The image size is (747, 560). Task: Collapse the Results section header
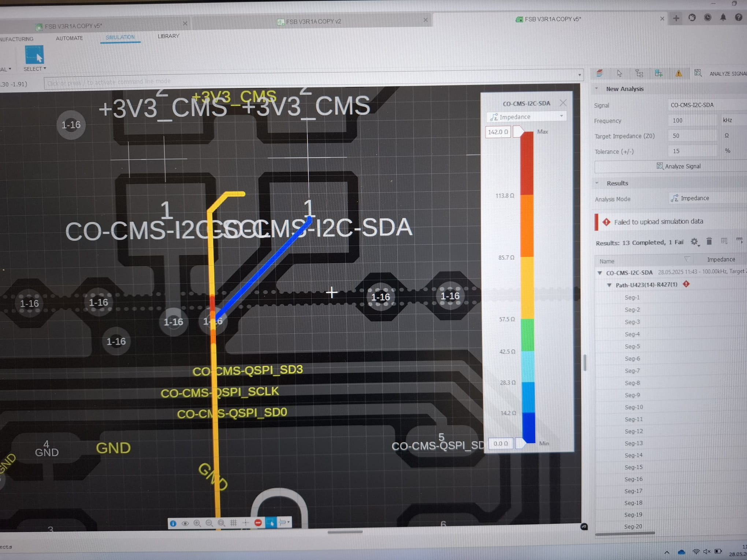[x=597, y=183]
